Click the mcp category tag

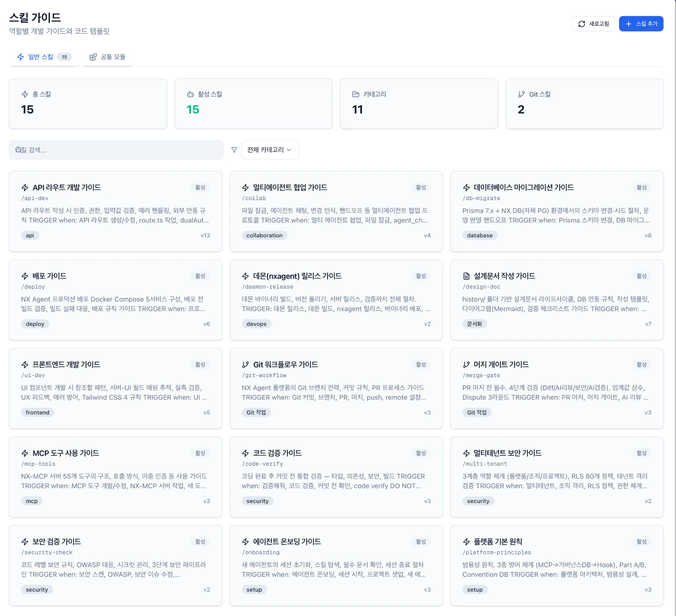tap(32, 501)
